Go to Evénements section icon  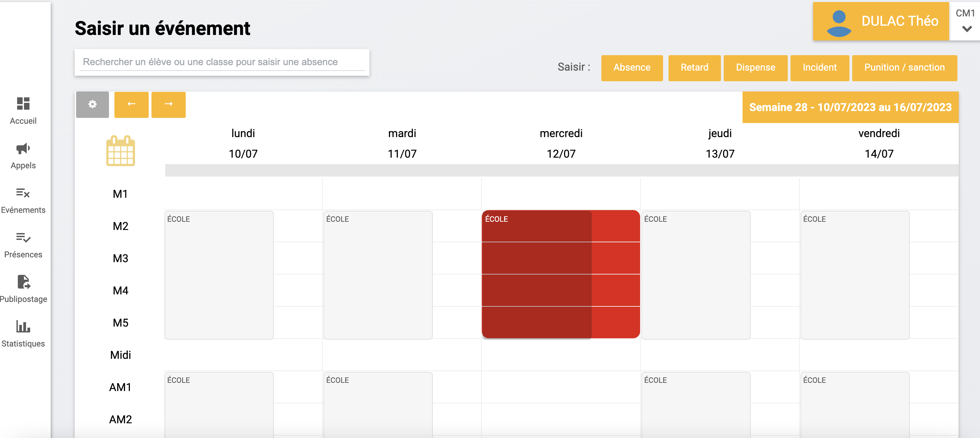pyautogui.click(x=23, y=193)
